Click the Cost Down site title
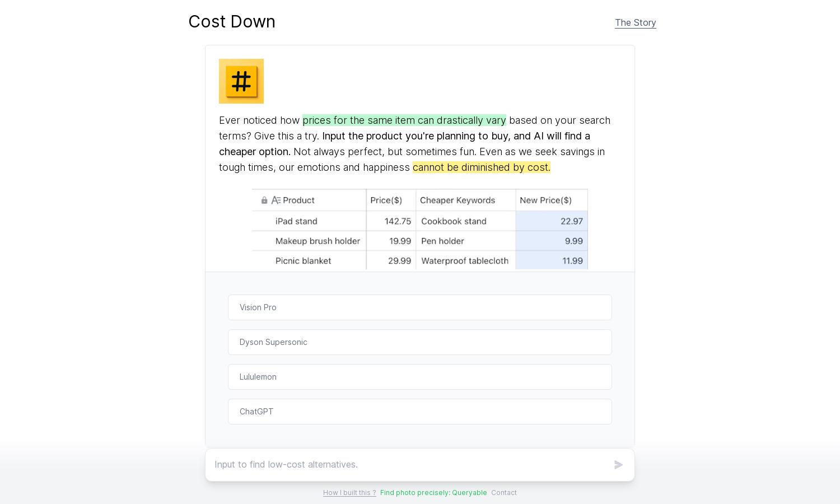 232,21
